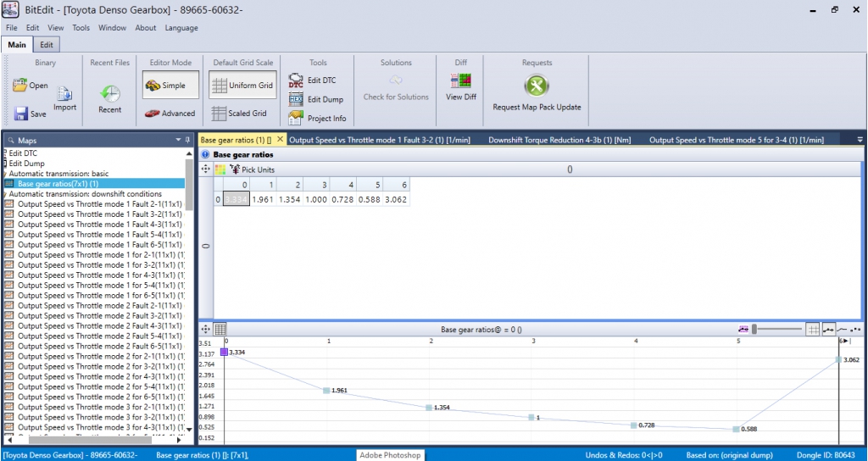
Task: Switch to Output Speed vs Throttle mode 5 for 3-4 tab
Action: (737, 140)
